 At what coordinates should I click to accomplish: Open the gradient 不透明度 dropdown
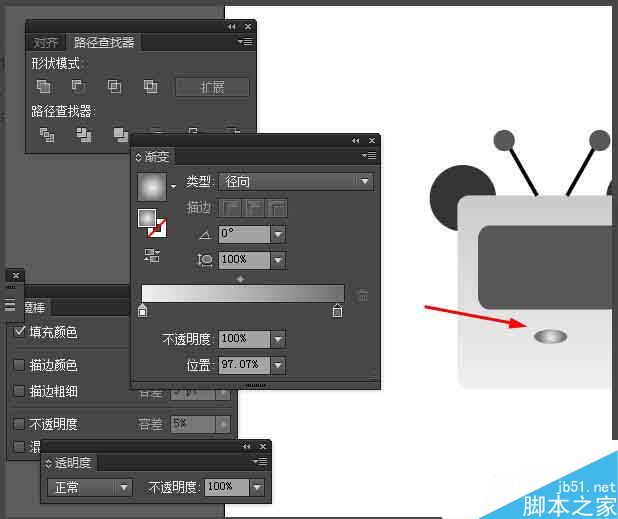coord(278,339)
